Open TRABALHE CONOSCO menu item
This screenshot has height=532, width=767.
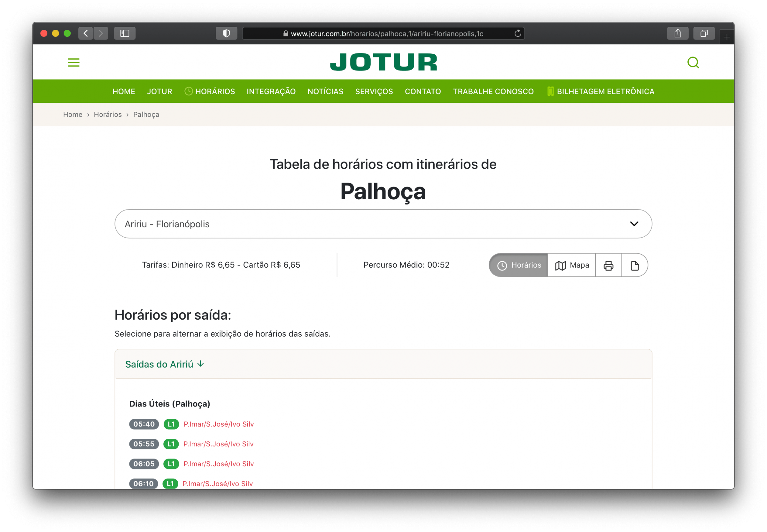pos(493,91)
